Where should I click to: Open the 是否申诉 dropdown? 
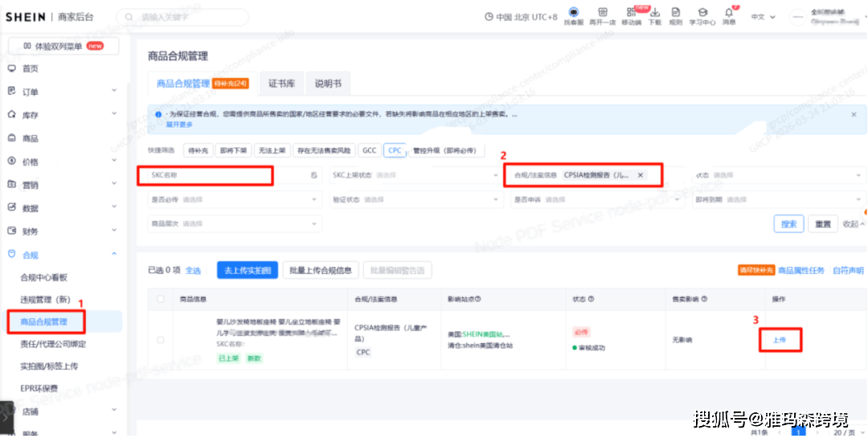click(x=597, y=199)
